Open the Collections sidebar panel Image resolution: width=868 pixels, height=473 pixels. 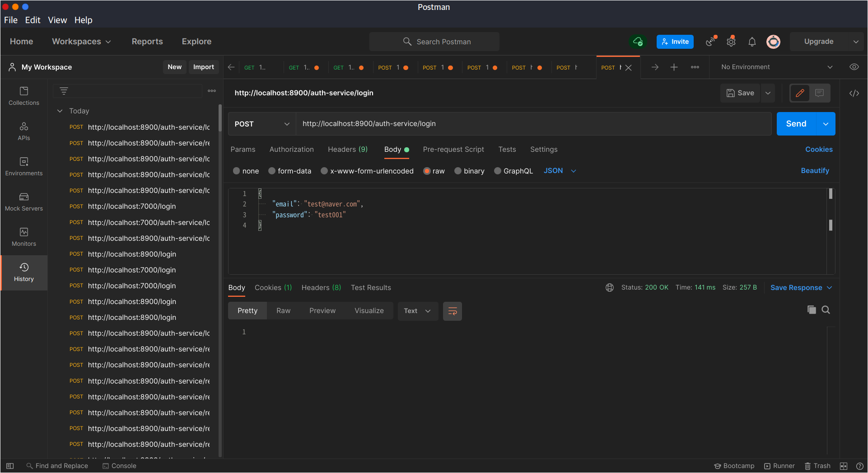point(24,96)
